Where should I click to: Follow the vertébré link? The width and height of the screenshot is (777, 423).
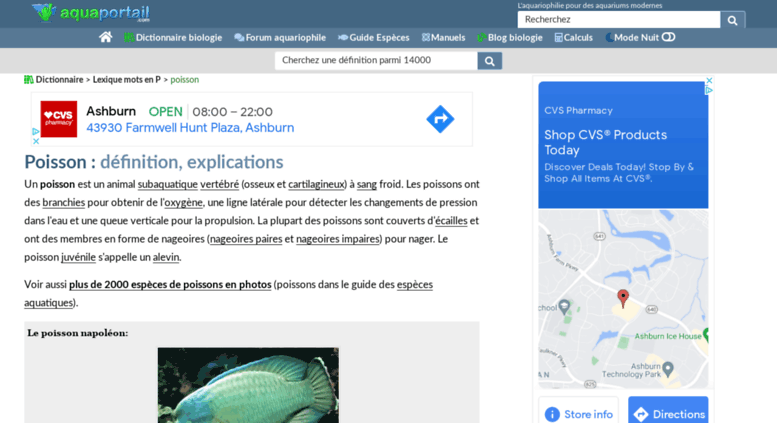220,184
